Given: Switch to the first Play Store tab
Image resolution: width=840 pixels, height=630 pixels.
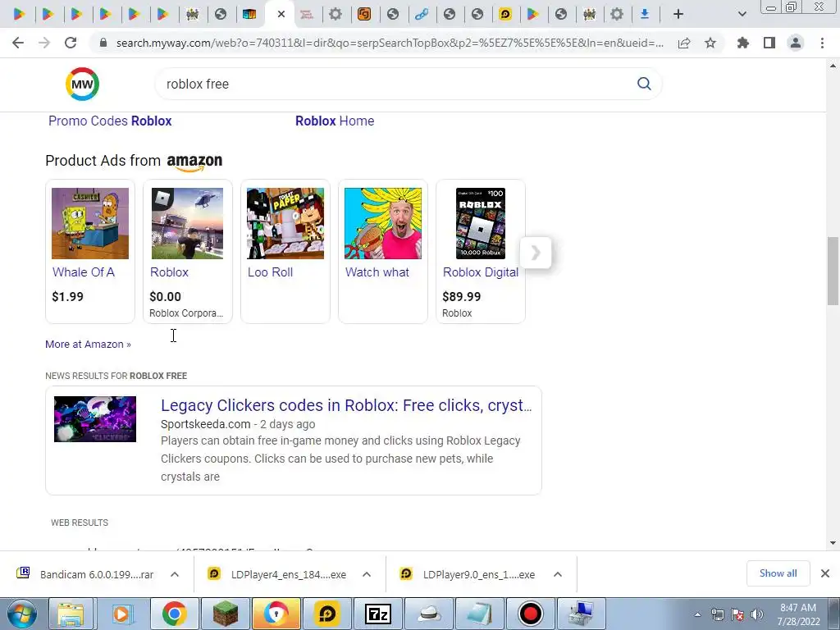Looking at the screenshot, I should point(20,15).
